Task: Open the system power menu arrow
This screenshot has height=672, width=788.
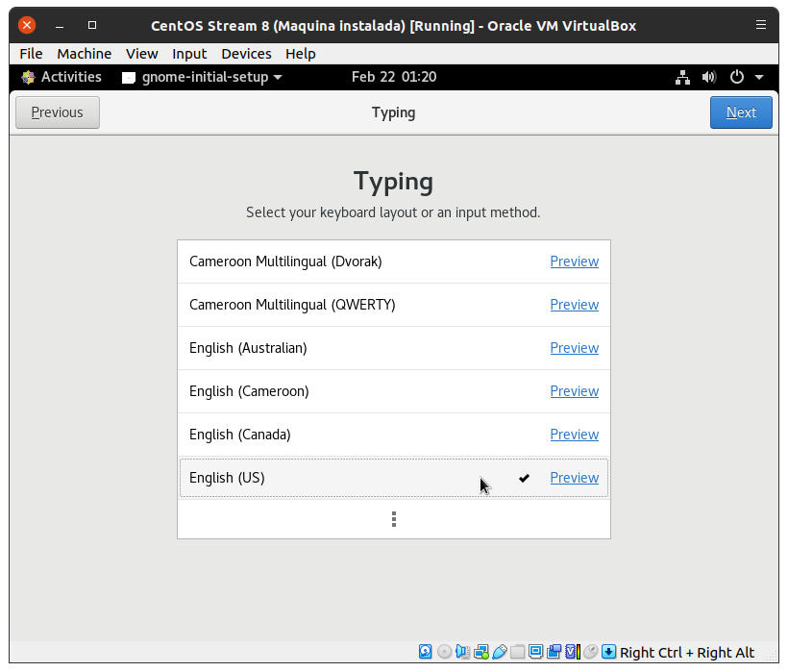Action: tap(759, 77)
